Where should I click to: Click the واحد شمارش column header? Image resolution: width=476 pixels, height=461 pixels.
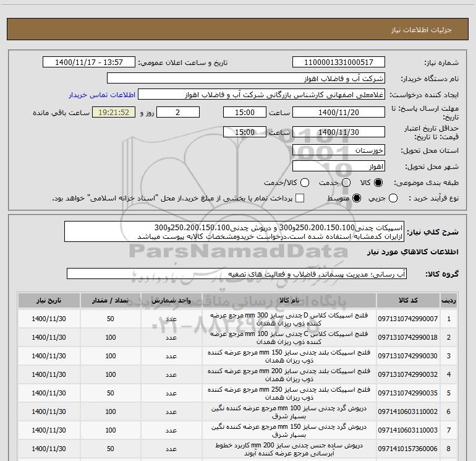click(x=171, y=301)
